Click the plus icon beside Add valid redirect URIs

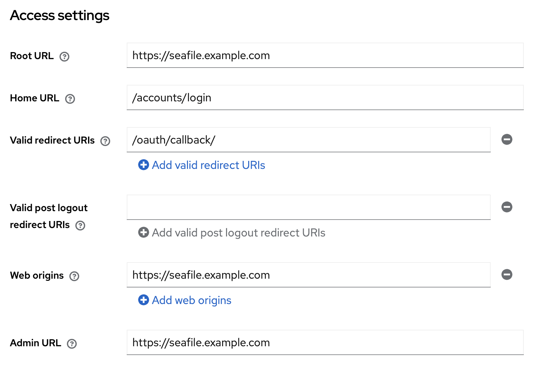(x=143, y=165)
